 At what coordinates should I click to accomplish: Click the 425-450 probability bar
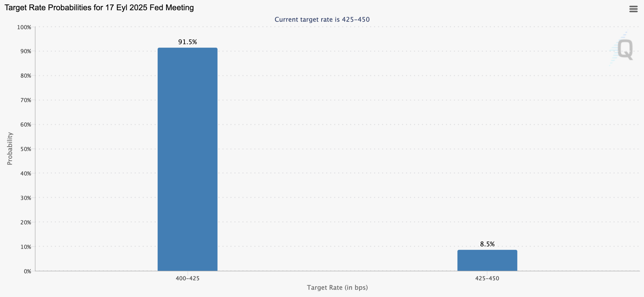pos(487,260)
